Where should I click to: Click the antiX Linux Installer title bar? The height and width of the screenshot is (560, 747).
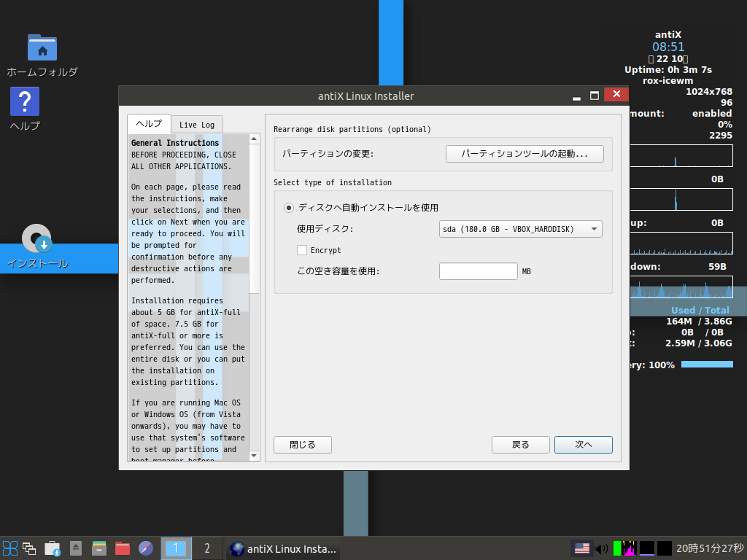pos(366,96)
